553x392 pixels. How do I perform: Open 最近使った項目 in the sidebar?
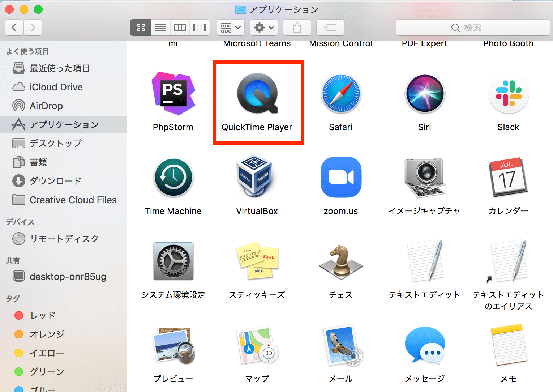click(63, 68)
